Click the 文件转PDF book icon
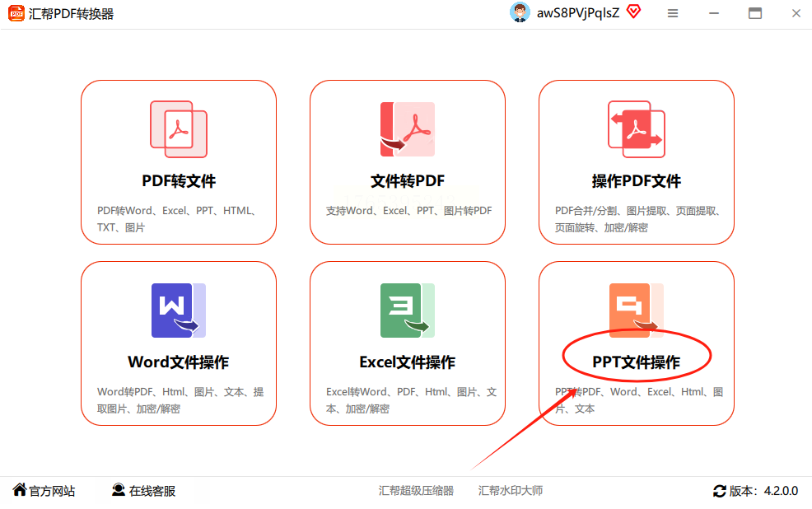812x509 pixels. 408,129
